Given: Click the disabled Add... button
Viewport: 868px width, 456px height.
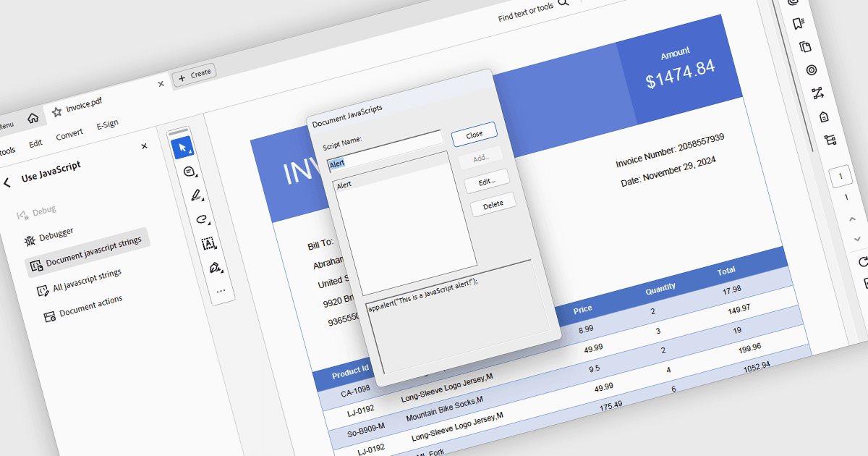Looking at the screenshot, I should [480, 157].
